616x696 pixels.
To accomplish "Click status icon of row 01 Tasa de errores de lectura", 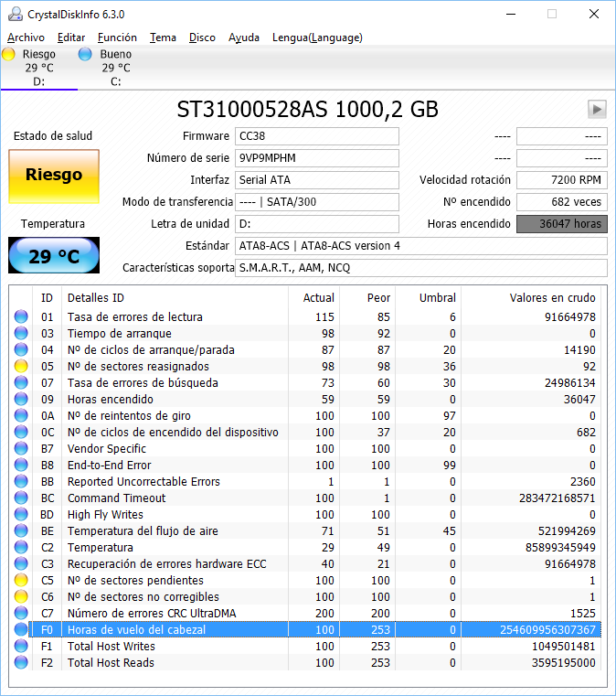I will coord(21,316).
